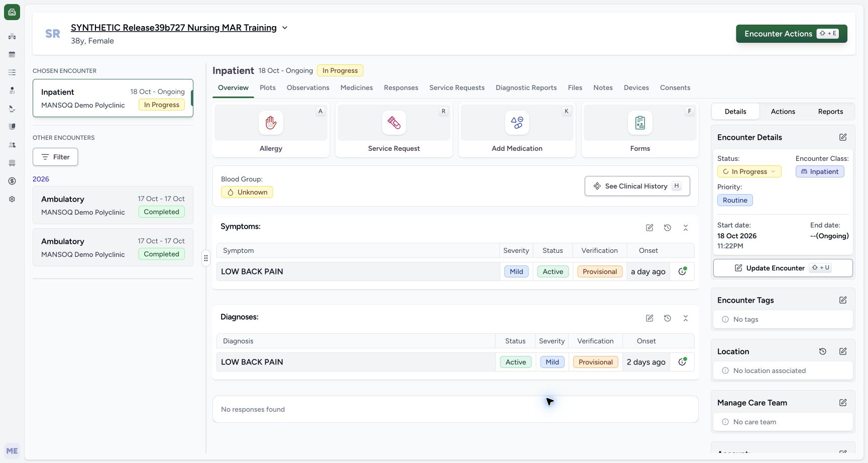Select the Reports tab in right panel
The height and width of the screenshot is (463, 868).
(830, 112)
